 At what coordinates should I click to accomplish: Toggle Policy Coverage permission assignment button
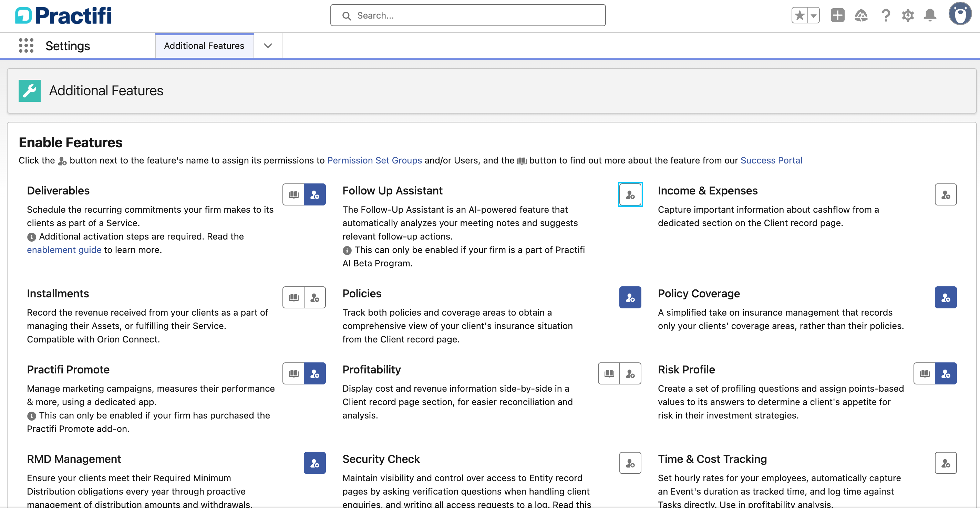pyautogui.click(x=945, y=297)
